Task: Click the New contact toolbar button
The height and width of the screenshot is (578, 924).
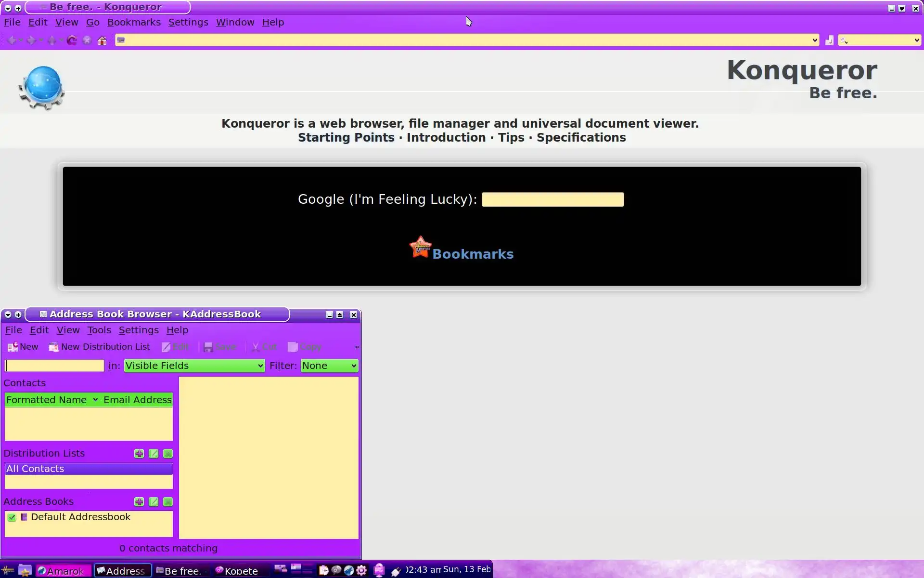Action: (23, 347)
